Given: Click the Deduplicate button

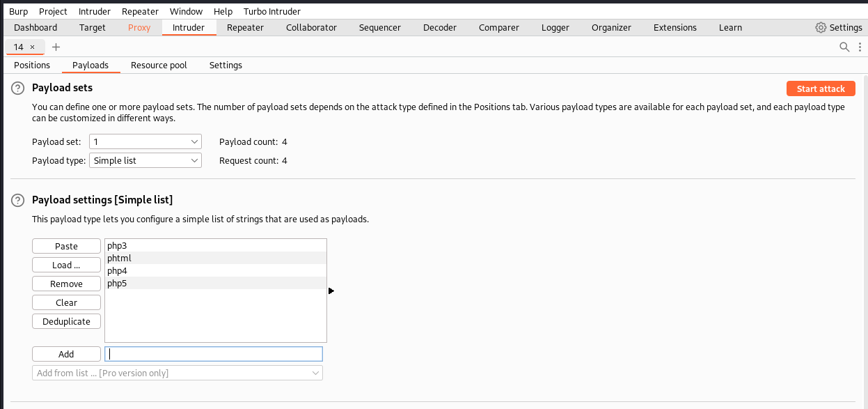Looking at the screenshot, I should pos(66,321).
